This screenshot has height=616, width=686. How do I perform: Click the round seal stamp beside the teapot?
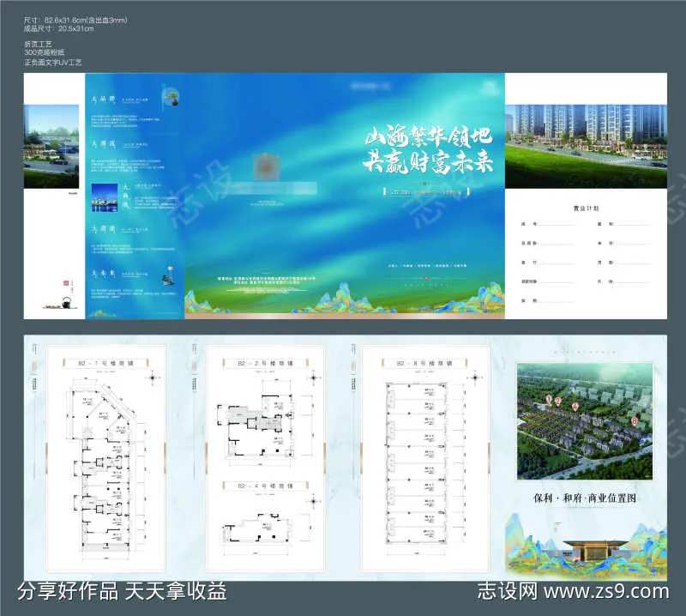64,283
